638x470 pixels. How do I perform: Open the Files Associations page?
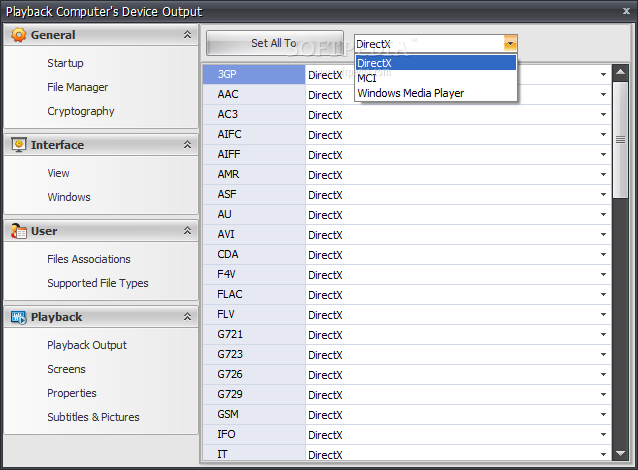coord(89,259)
